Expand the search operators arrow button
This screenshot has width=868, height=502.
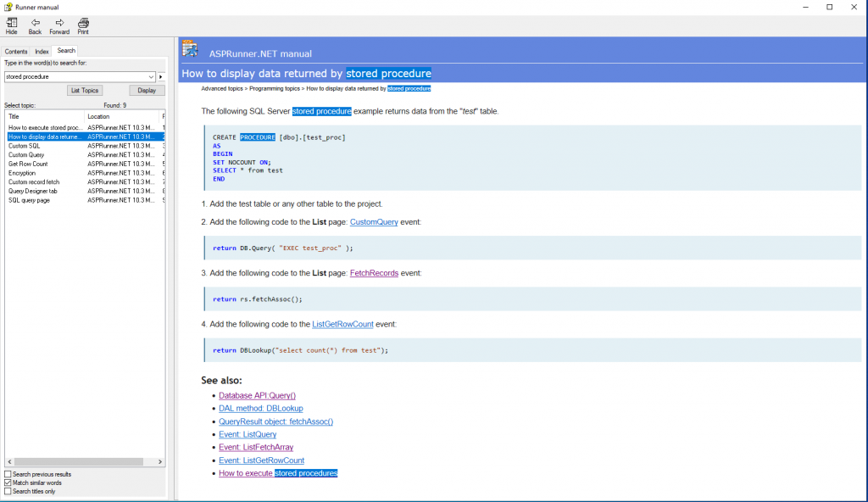pyautogui.click(x=161, y=77)
